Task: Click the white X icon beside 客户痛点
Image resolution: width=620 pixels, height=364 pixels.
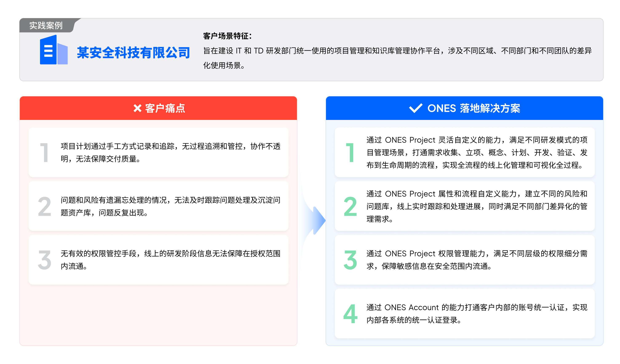Action: [x=138, y=108]
